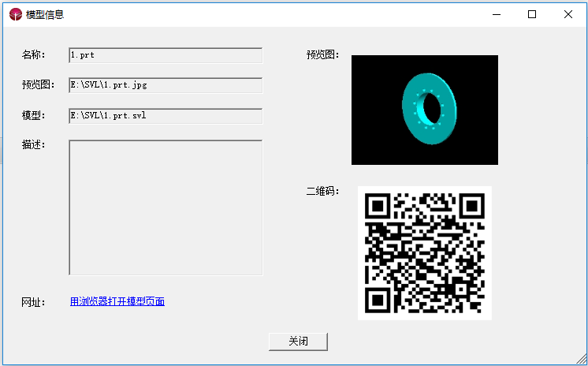Click the 模型: label
588x366 pixels.
(33, 115)
